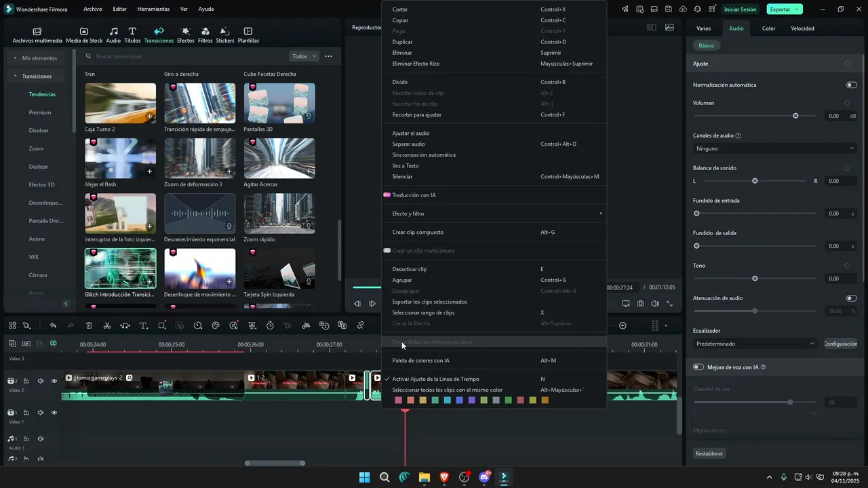The image size is (868, 488).
Task: Open the Ecualizador Predeterminado dropdown
Action: (x=755, y=344)
